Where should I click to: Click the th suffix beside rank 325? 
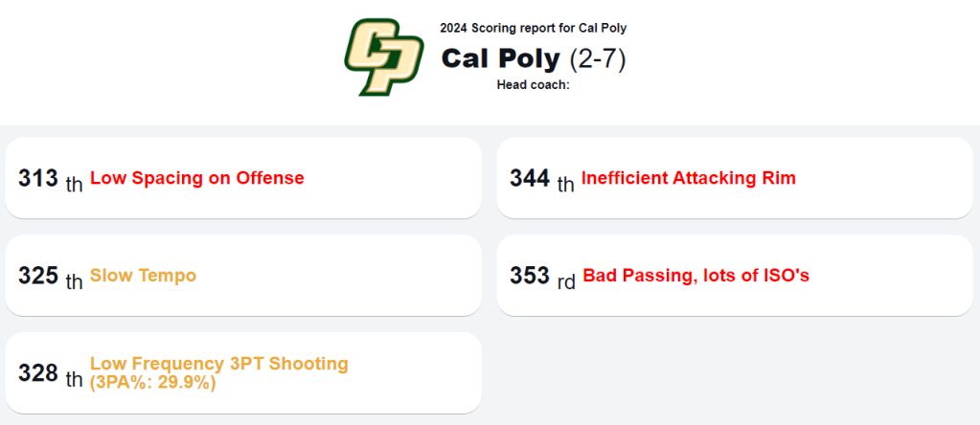click(74, 281)
